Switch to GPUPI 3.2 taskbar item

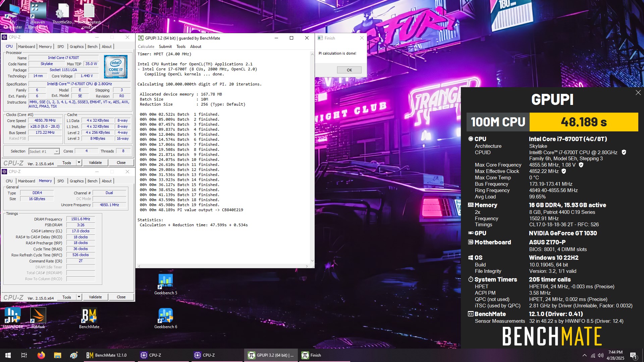pos(270,355)
